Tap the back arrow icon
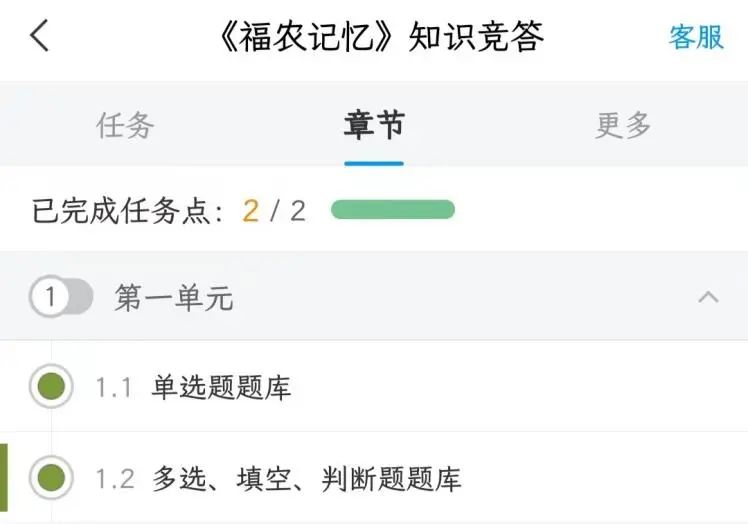748x524 pixels. pos(40,37)
